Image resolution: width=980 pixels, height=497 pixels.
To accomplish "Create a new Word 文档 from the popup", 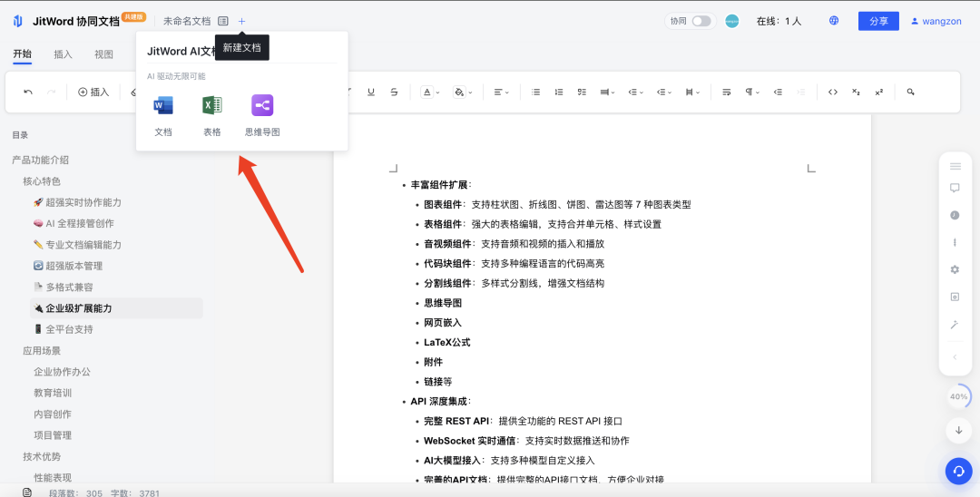I will pos(163,115).
